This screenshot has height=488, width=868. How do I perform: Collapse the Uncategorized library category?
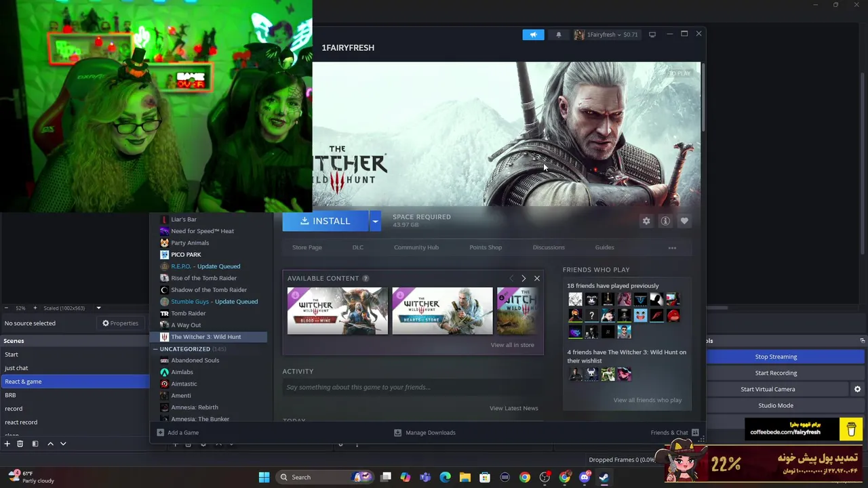[x=155, y=349]
